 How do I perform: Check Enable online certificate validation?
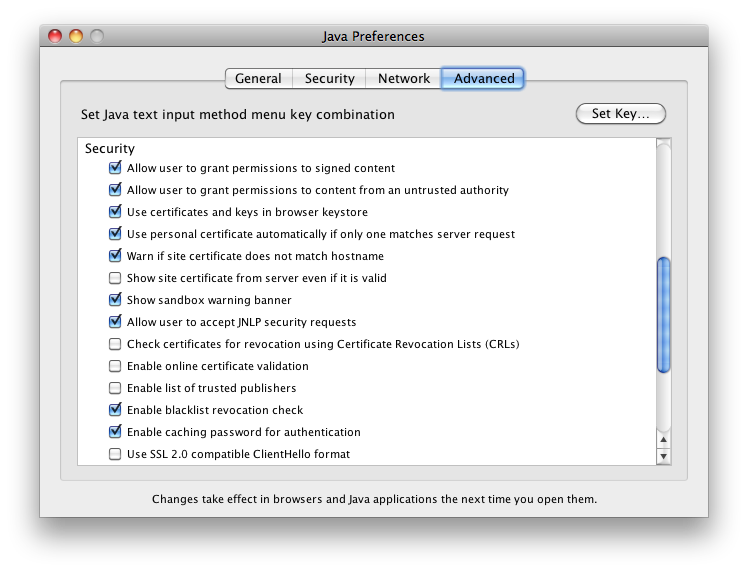[115, 366]
